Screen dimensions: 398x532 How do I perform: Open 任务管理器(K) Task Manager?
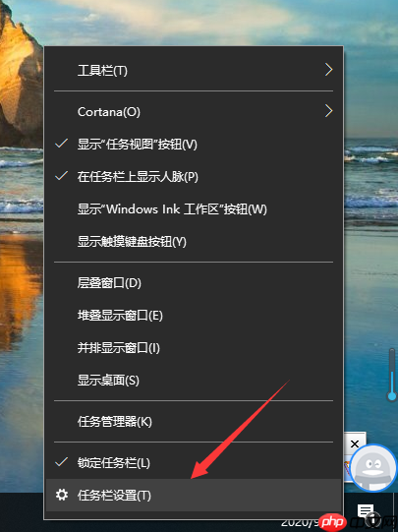(x=194, y=422)
